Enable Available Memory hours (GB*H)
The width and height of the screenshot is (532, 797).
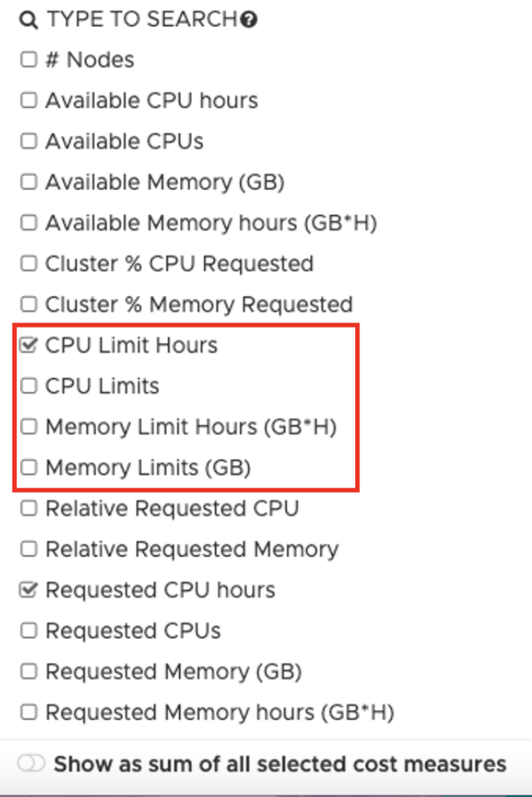[x=28, y=223]
